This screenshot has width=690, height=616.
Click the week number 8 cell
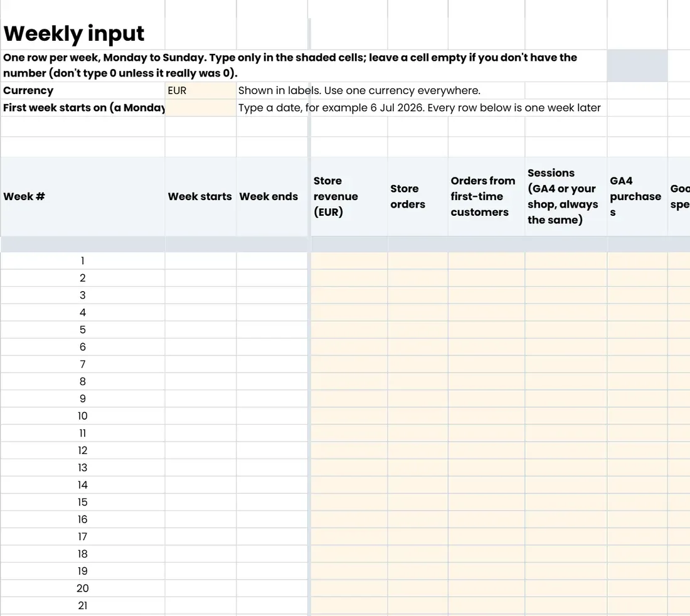83,381
